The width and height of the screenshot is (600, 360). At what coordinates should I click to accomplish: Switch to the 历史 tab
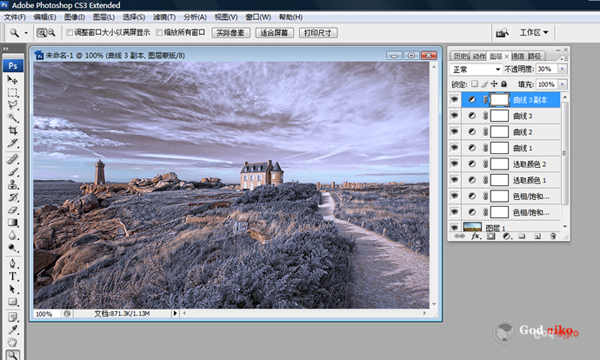tap(461, 56)
